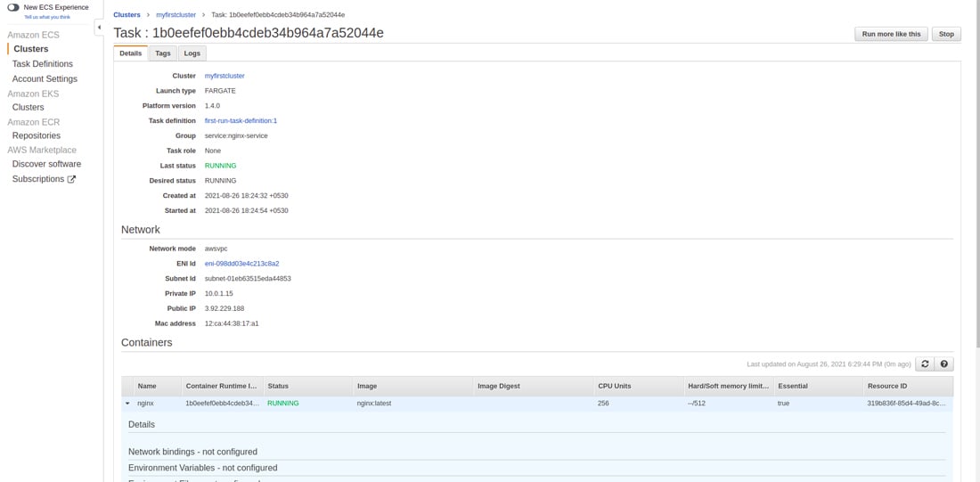Select 'Environment Variables - not configured' row
Screen dimensions: 980x482
(x=537, y=468)
